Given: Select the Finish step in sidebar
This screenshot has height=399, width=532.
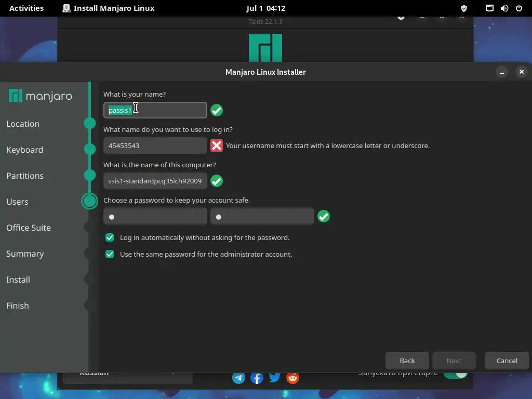Looking at the screenshot, I should (x=17, y=305).
